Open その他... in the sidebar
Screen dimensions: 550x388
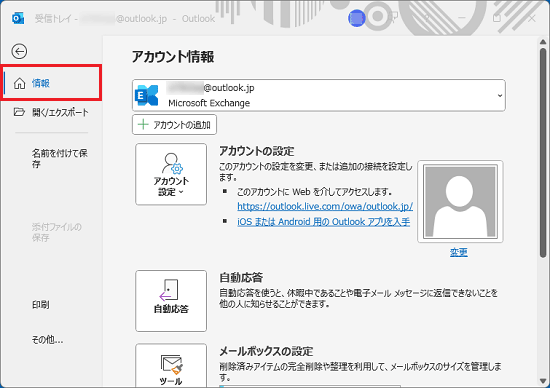tap(47, 340)
